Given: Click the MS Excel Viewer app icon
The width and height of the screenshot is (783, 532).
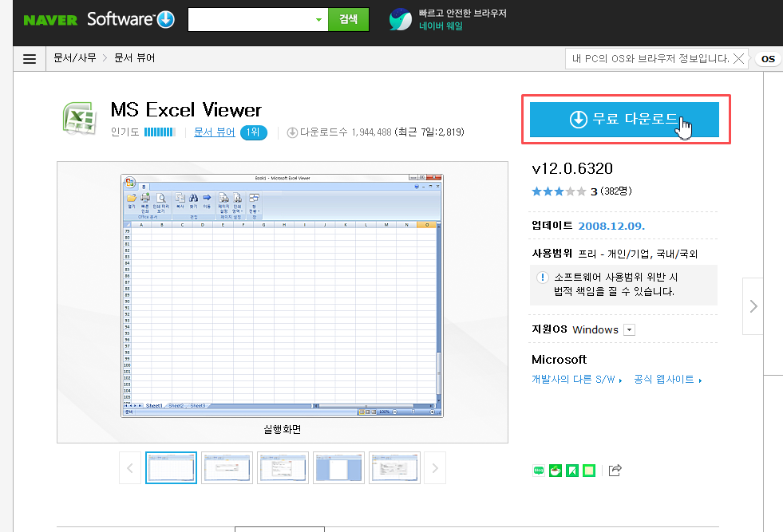Looking at the screenshot, I should (x=79, y=118).
